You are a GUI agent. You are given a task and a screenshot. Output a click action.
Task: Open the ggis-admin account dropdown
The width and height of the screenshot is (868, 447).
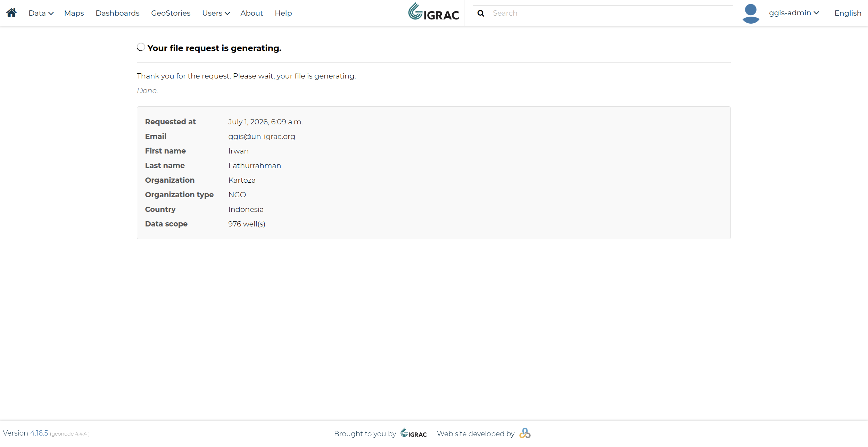(794, 13)
